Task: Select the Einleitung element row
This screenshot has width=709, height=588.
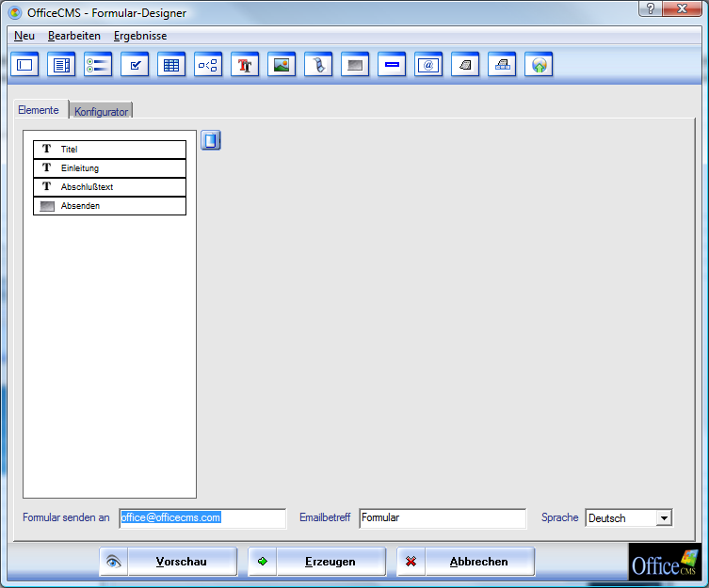Action: [109, 168]
